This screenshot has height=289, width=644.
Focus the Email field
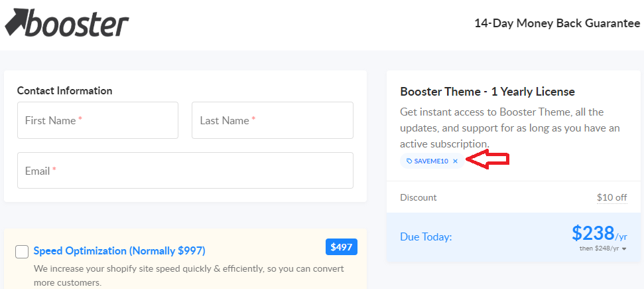pyautogui.click(x=185, y=171)
